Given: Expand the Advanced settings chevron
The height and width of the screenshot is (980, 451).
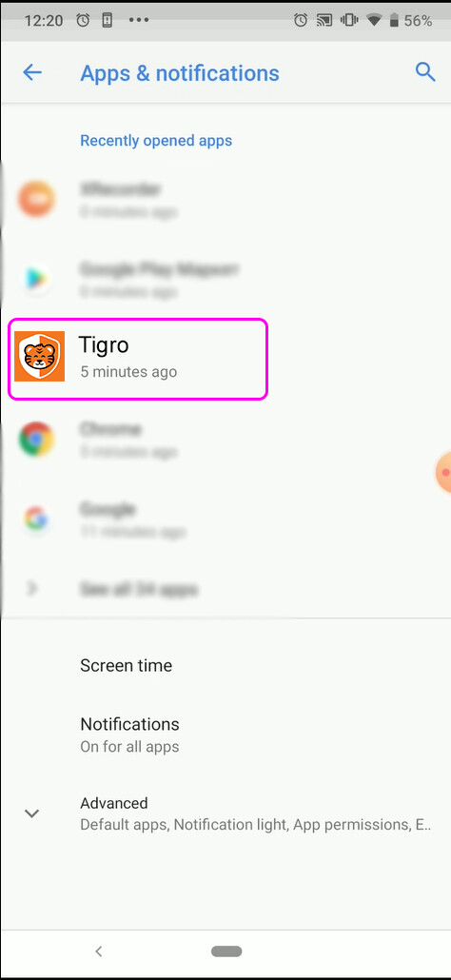Looking at the screenshot, I should pos(31,813).
